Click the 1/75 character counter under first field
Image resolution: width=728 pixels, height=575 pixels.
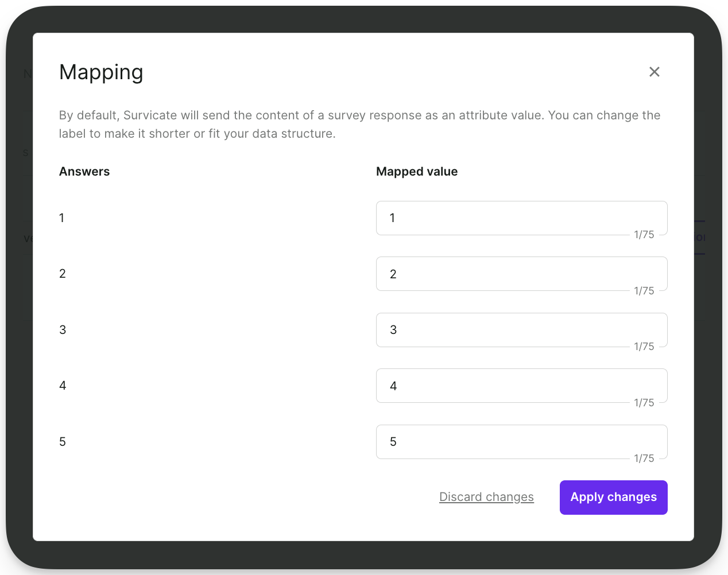[644, 235]
